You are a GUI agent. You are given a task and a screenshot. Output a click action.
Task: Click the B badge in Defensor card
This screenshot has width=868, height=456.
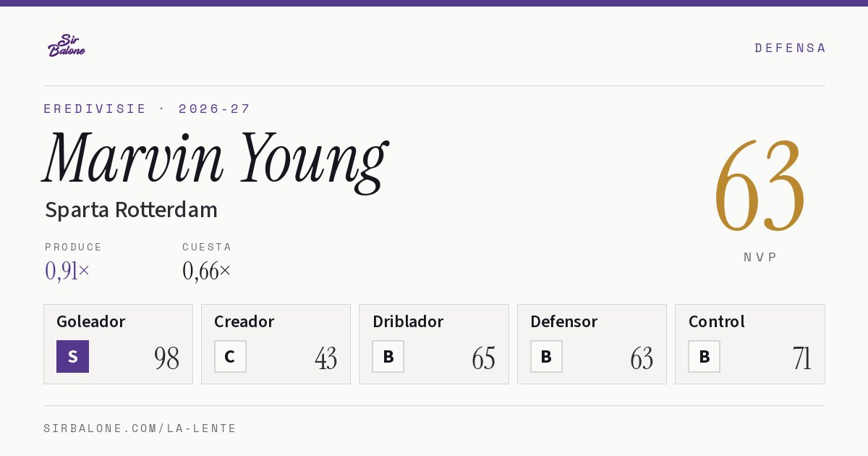pos(546,356)
